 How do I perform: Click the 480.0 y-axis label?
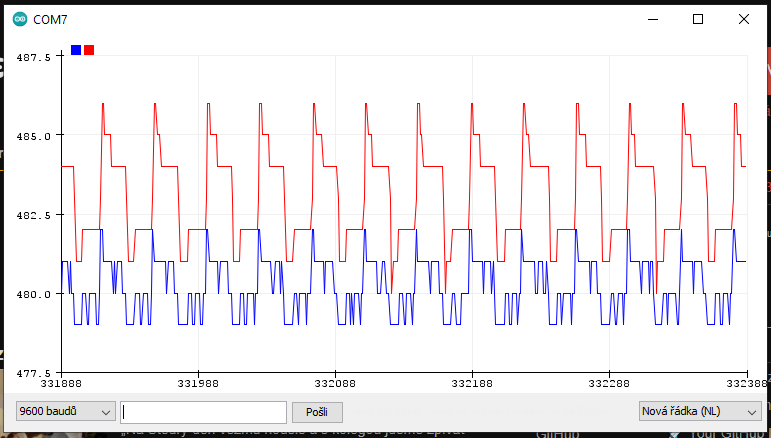33,294
